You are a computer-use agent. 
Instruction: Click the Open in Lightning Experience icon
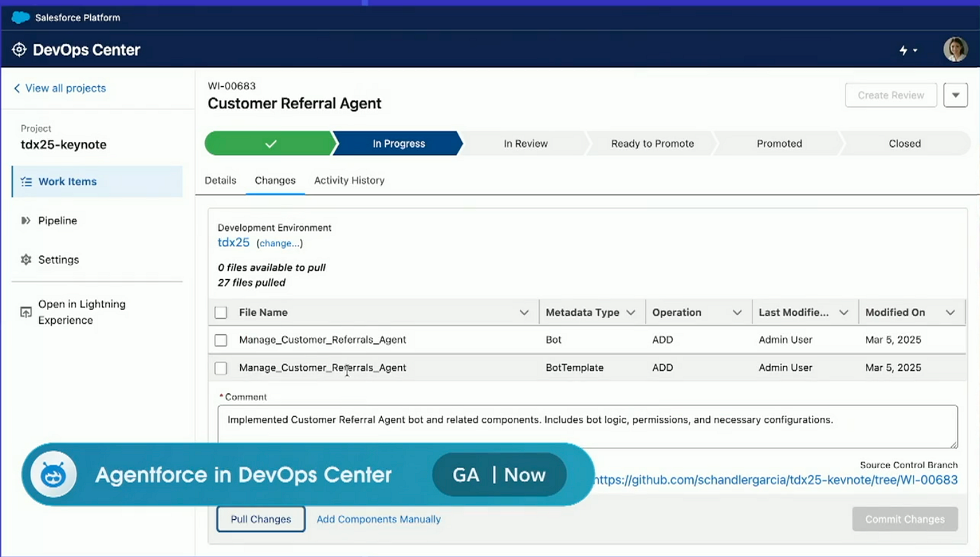tap(26, 312)
